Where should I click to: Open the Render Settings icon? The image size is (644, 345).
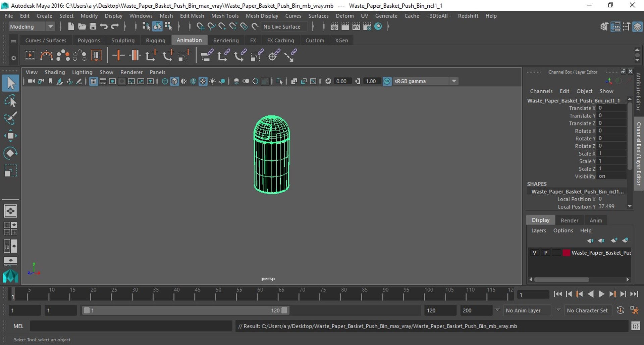(367, 27)
